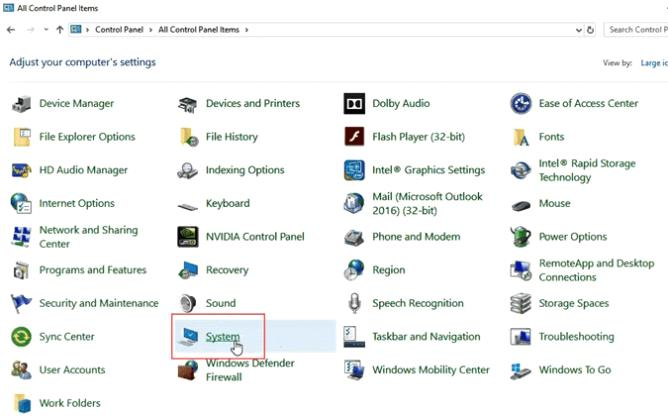
Task: Open the Programs and Features icon
Action: 21,270
